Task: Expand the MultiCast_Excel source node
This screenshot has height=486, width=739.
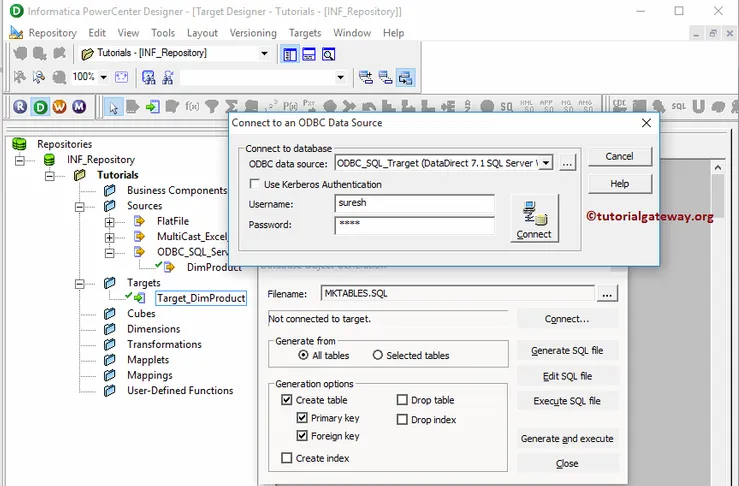Action: (x=109, y=238)
